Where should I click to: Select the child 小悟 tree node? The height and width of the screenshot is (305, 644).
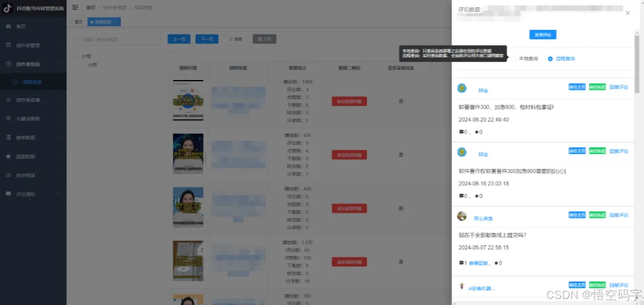(x=92, y=64)
